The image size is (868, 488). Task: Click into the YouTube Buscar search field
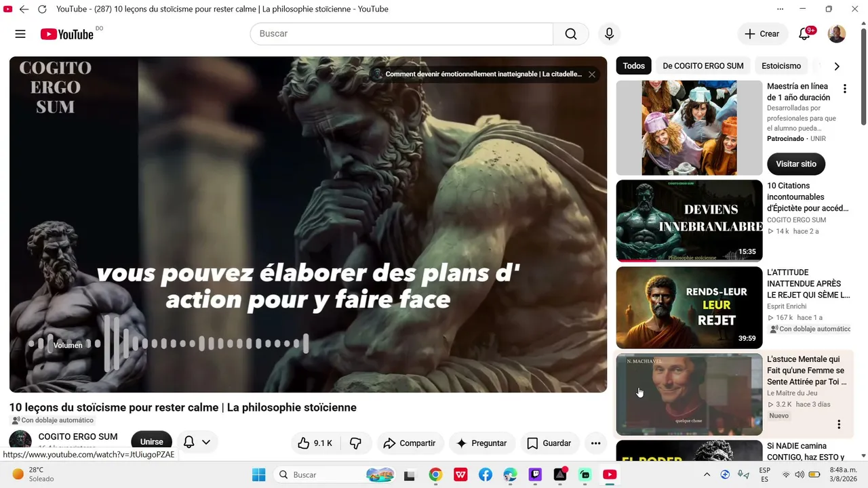click(x=401, y=34)
